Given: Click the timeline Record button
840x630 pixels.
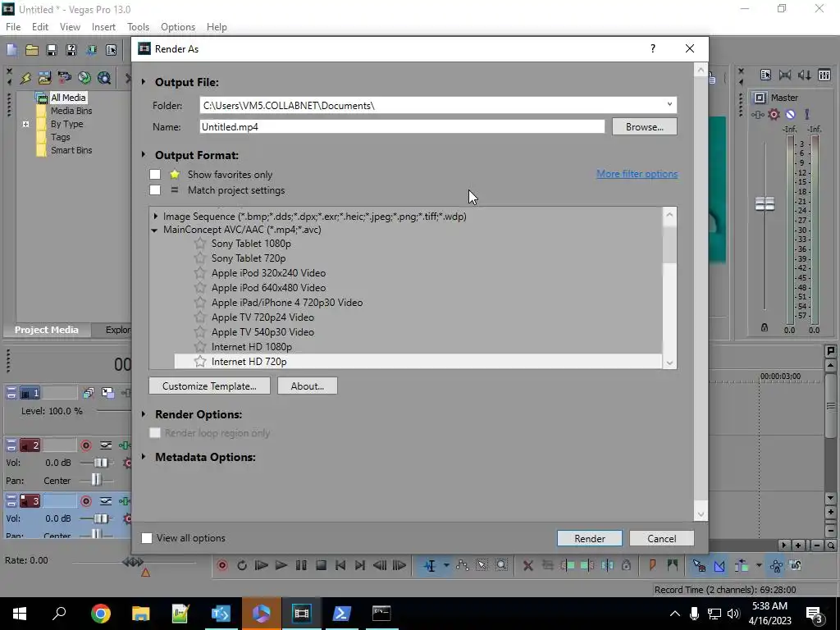Looking at the screenshot, I should pos(221,566).
